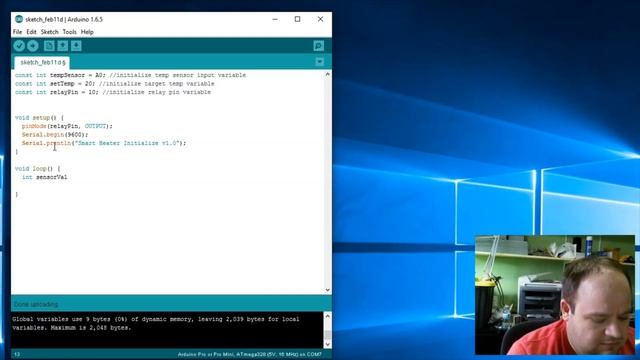The width and height of the screenshot is (640, 360).
Task: Place cursor after 'int sensorVal'
Action: click(68, 177)
